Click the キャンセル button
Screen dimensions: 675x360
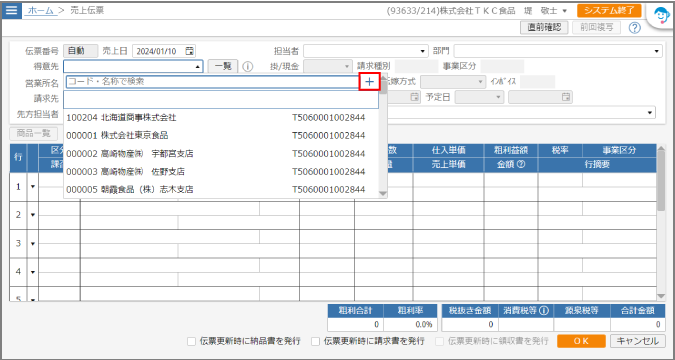point(638,341)
